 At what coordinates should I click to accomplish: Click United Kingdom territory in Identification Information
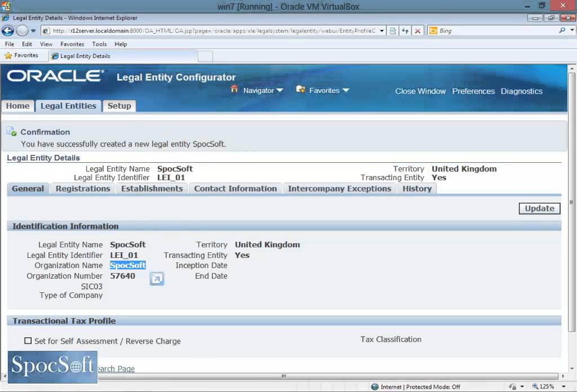pos(268,245)
